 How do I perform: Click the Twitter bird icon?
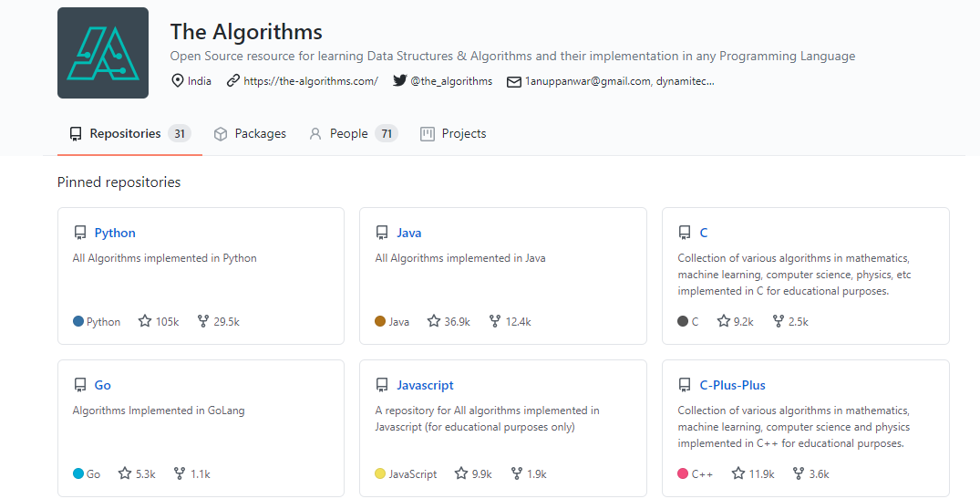pos(399,80)
